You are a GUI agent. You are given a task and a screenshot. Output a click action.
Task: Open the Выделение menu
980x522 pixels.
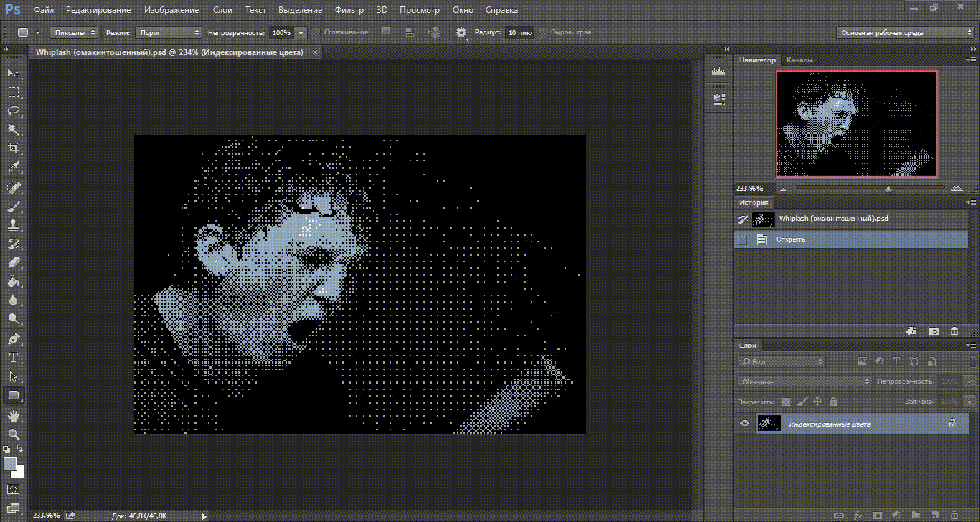[x=300, y=10]
